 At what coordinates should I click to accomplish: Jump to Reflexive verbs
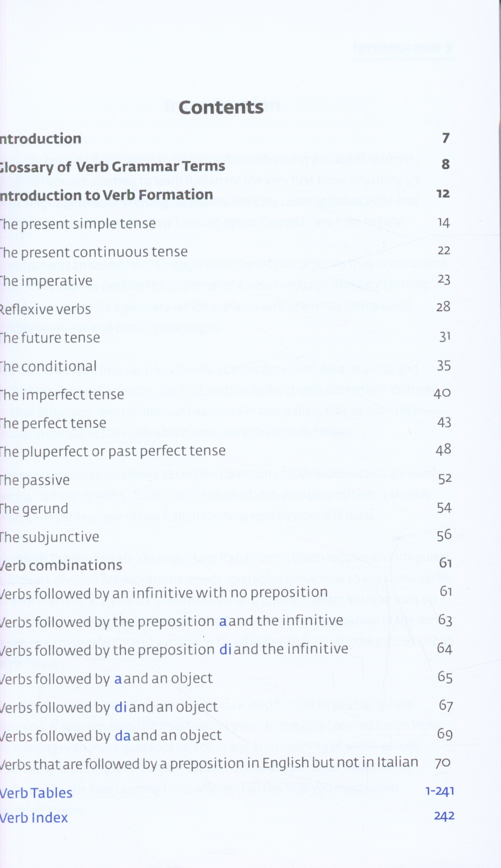(45, 309)
